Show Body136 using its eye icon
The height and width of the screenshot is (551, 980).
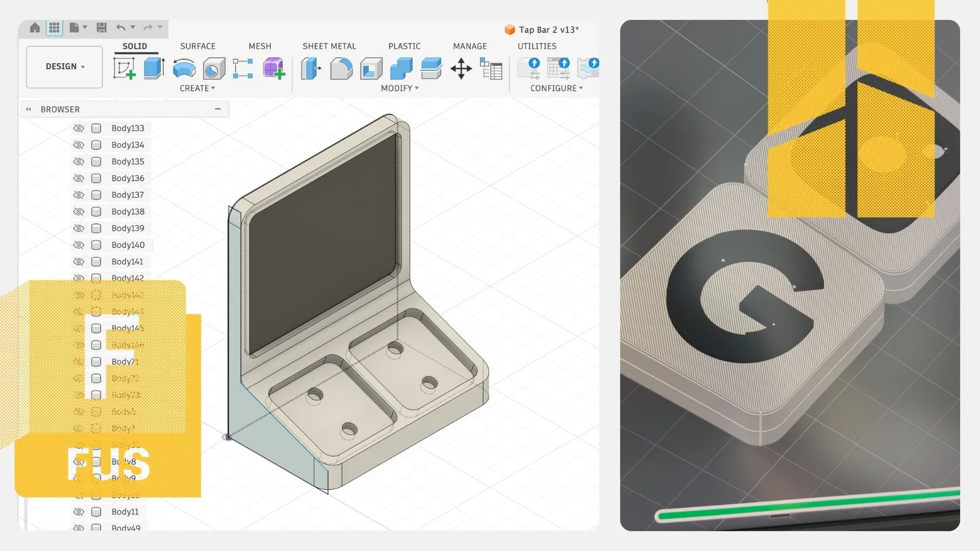tap(78, 178)
